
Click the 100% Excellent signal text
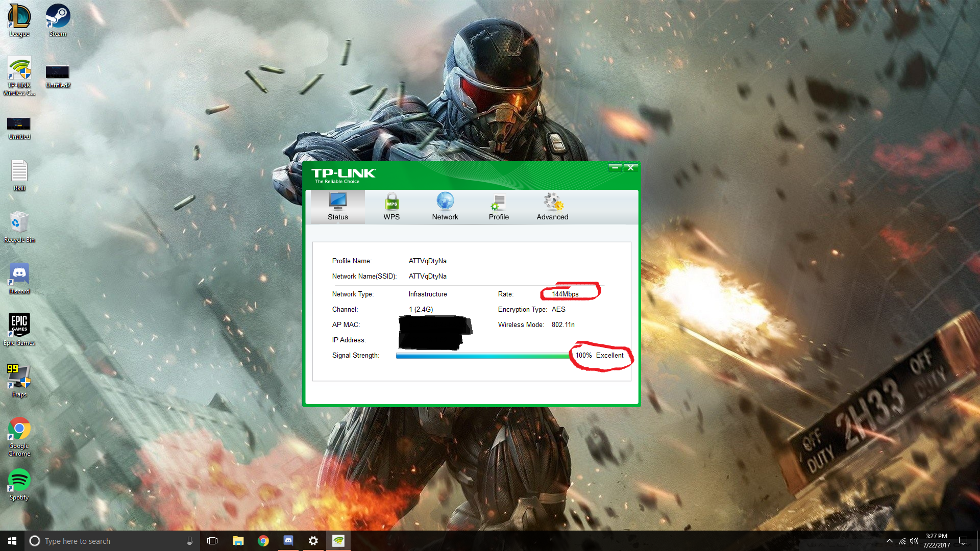[x=599, y=356]
